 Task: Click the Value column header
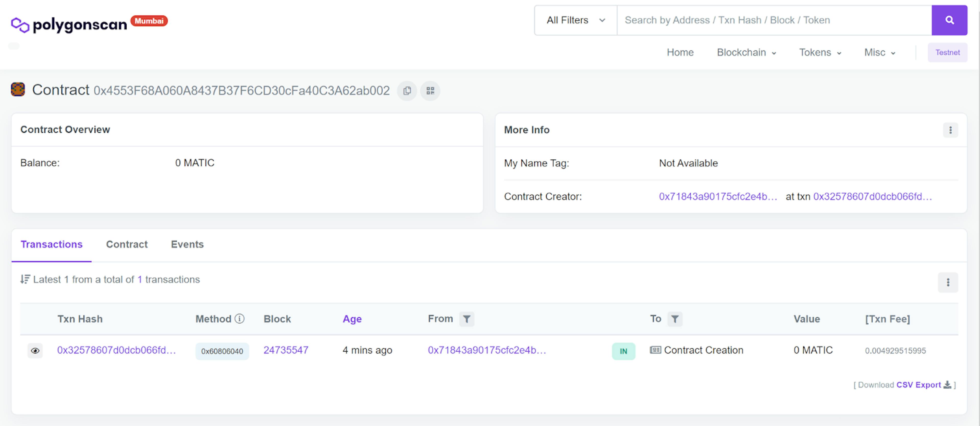click(806, 319)
